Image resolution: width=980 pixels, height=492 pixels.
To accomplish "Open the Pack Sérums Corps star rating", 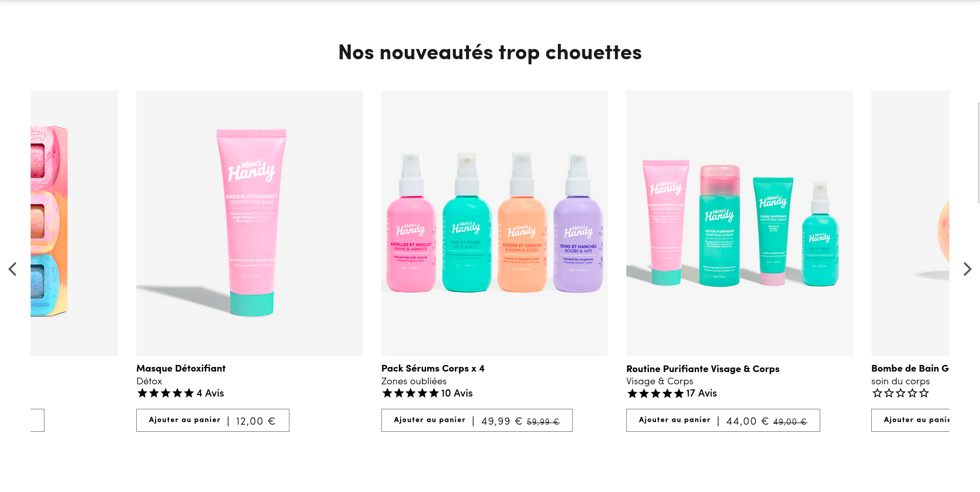I will pyautogui.click(x=410, y=393).
